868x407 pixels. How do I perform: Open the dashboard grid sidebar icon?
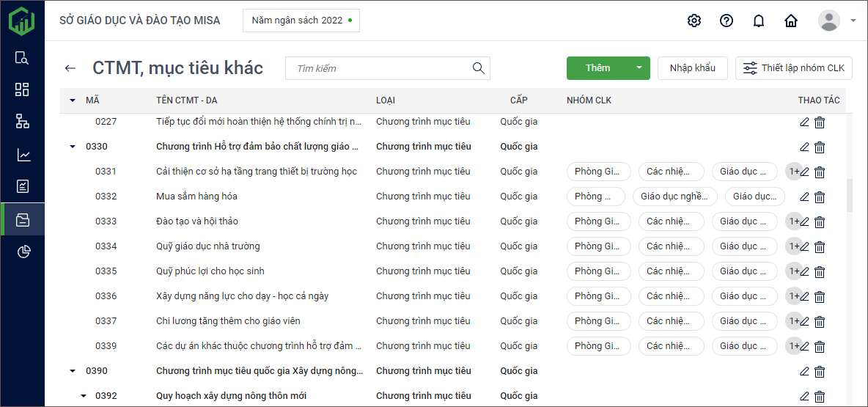point(23,89)
